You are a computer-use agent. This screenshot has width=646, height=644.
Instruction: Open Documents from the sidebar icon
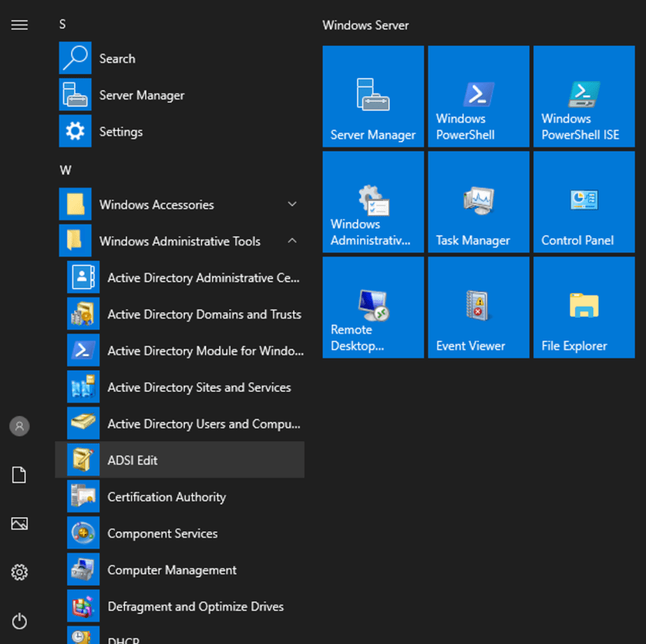20,475
